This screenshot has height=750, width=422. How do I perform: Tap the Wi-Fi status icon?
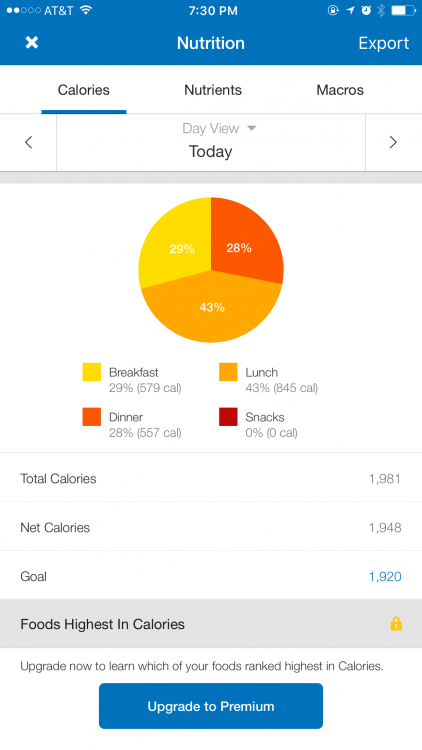86,11
